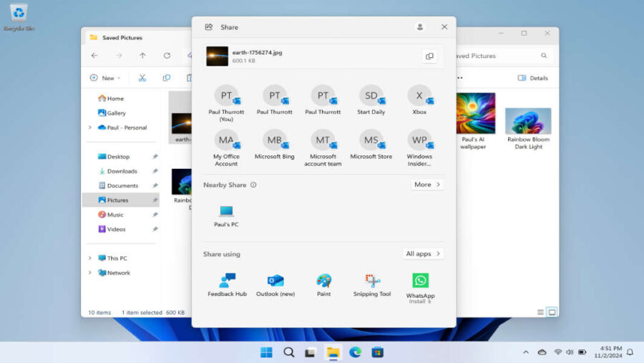Open OneDrive tray icon

click(542, 352)
